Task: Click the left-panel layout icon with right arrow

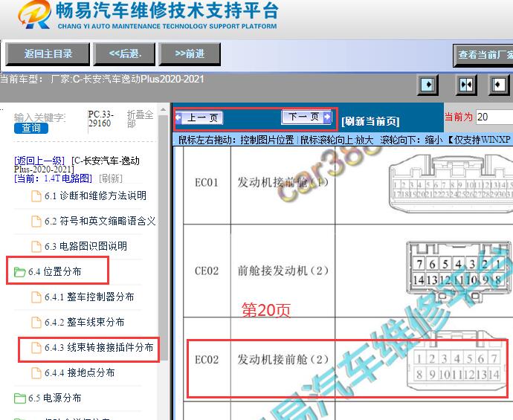Action: tap(427, 85)
